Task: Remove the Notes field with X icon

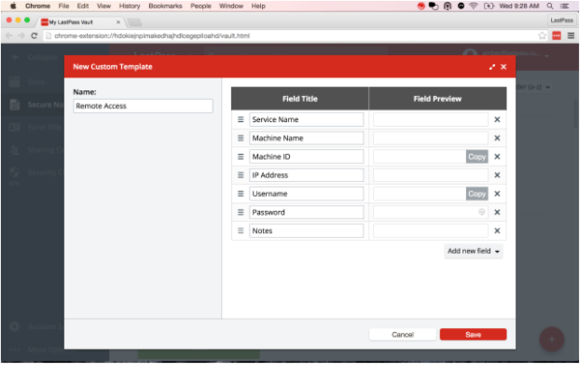Action: (497, 231)
